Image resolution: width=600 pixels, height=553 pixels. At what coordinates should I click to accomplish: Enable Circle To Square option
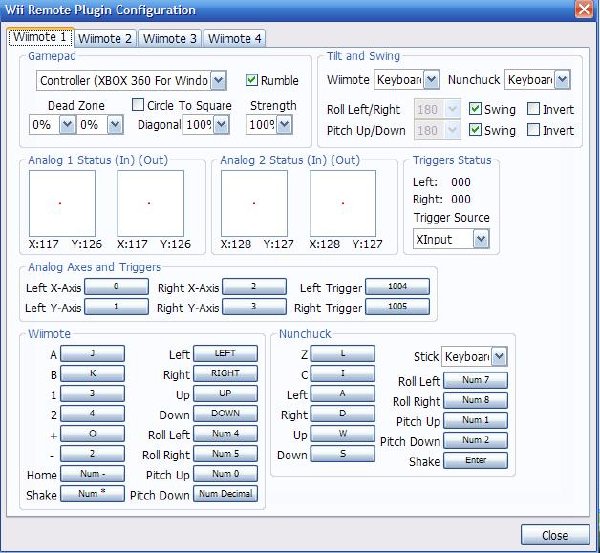pos(138,105)
